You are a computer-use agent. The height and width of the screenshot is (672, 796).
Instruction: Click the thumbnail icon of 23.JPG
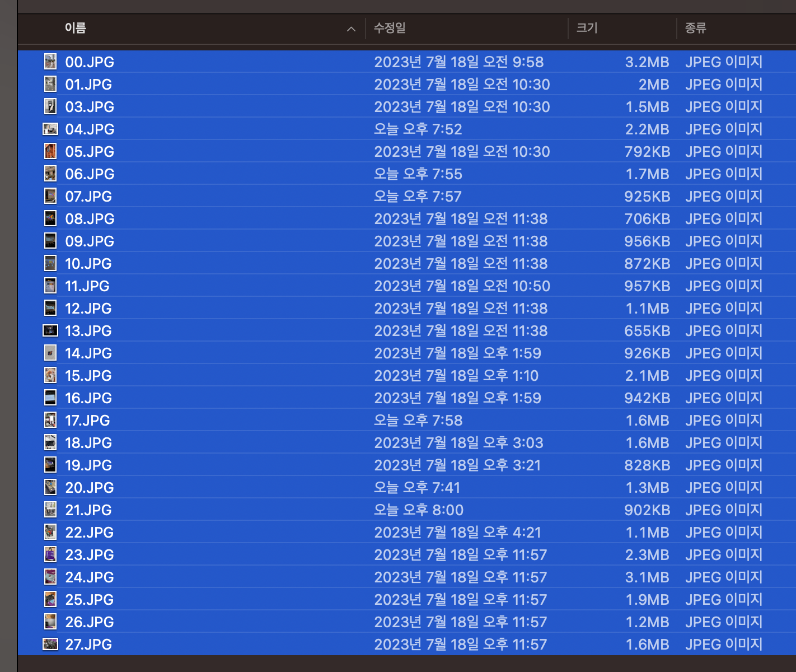(x=50, y=554)
